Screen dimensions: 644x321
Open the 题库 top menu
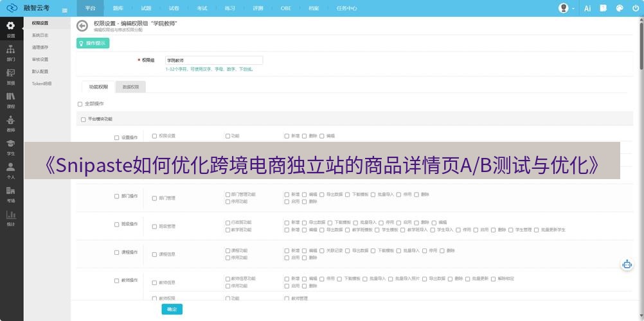click(118, 8)
